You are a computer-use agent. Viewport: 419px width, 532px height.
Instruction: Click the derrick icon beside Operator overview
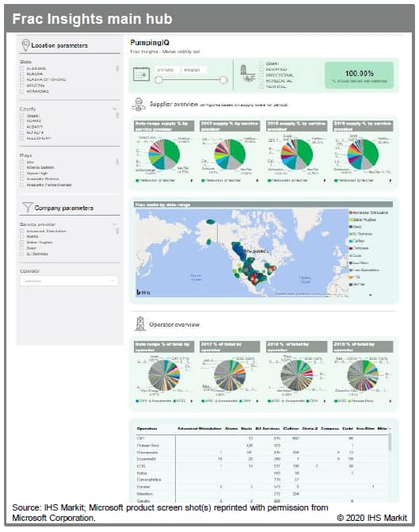pyautogui.click(x=139, y=323)
